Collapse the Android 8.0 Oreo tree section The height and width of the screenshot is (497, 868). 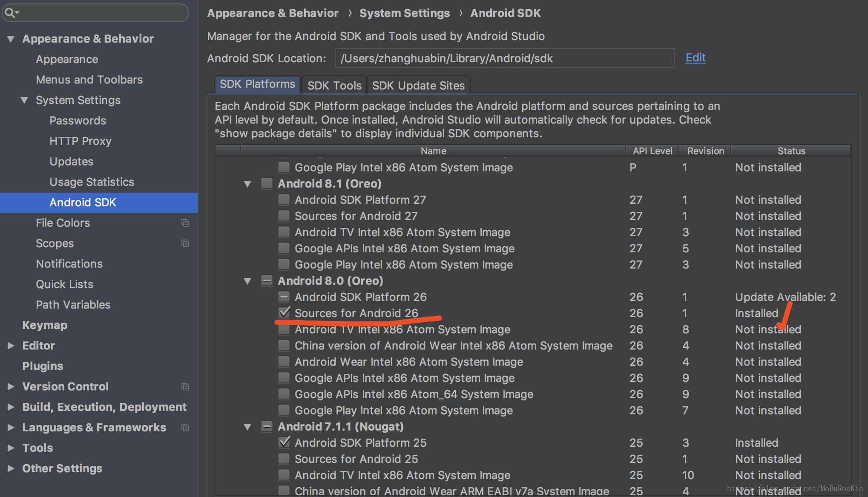coord(248,280)
